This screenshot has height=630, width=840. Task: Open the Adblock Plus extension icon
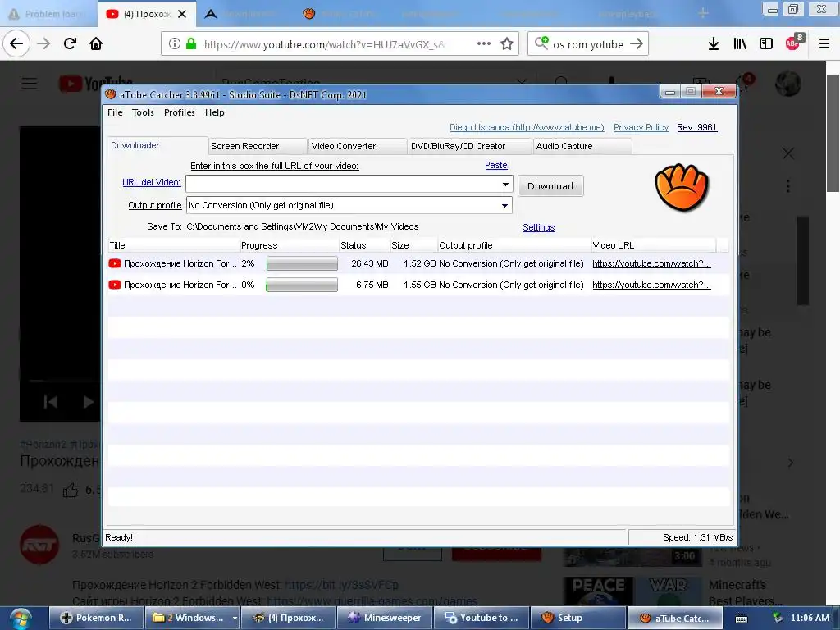[x=793, y=43]
